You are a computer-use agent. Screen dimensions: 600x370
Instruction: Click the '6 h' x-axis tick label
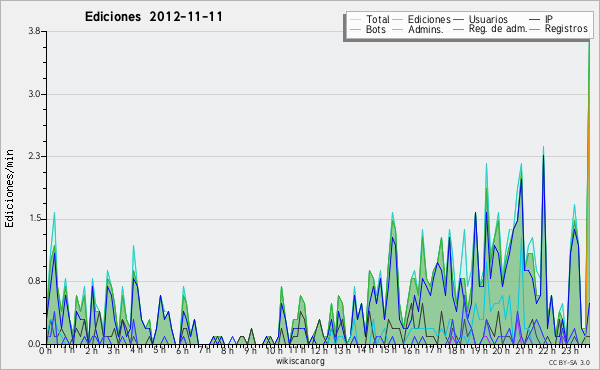coord(182,351)
